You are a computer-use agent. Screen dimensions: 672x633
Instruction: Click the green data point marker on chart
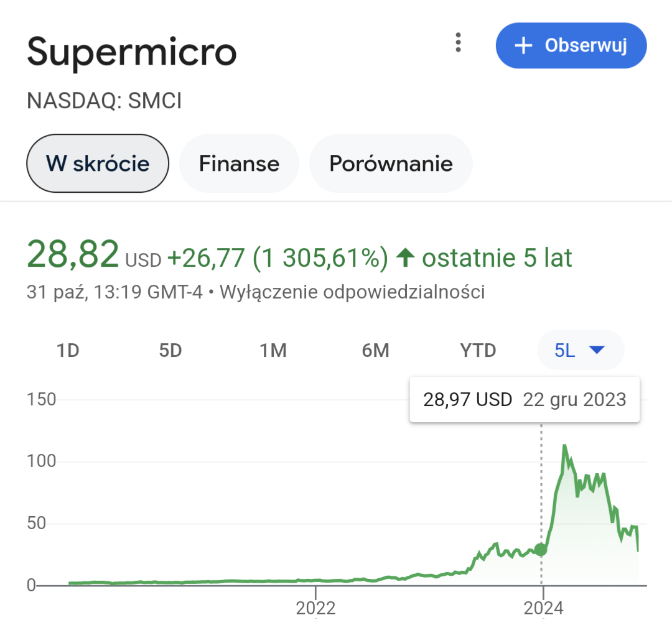[541, 549]
